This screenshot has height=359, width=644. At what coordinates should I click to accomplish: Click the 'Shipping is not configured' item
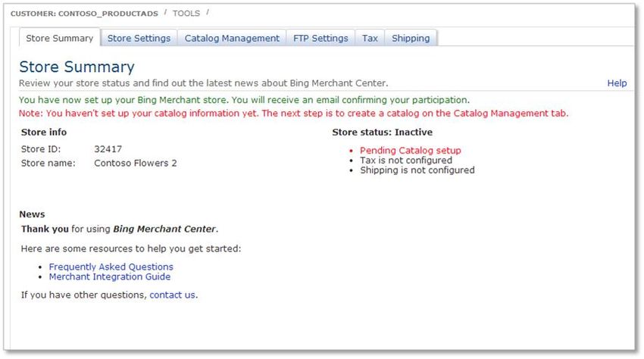pos(417,170)
